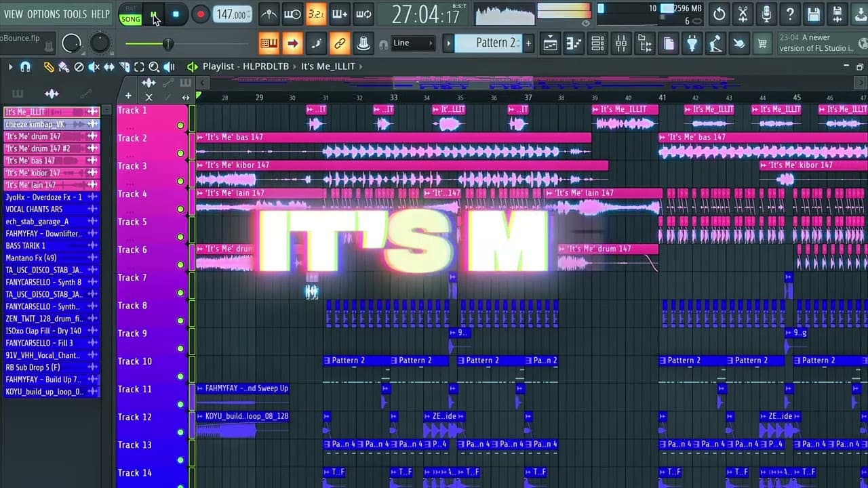The image size is (868, 488).
Task: Mute Track 1 with its green dot
Action: click(x=180, y=125)
